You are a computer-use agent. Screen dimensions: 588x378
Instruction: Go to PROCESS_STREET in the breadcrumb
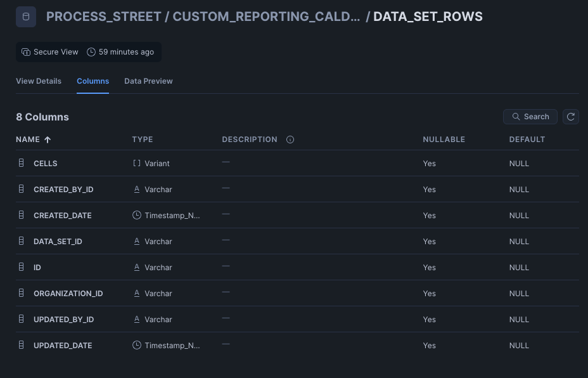point(103,16)
